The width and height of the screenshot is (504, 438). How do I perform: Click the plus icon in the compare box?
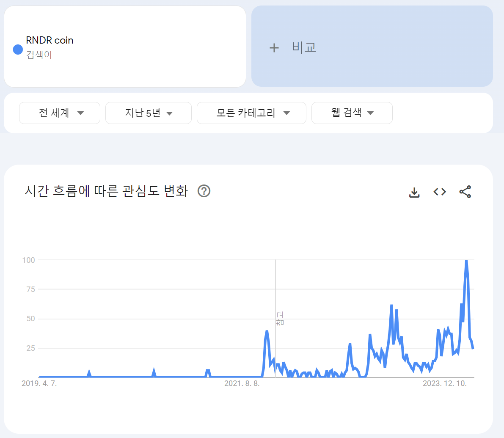click(274, 47)
